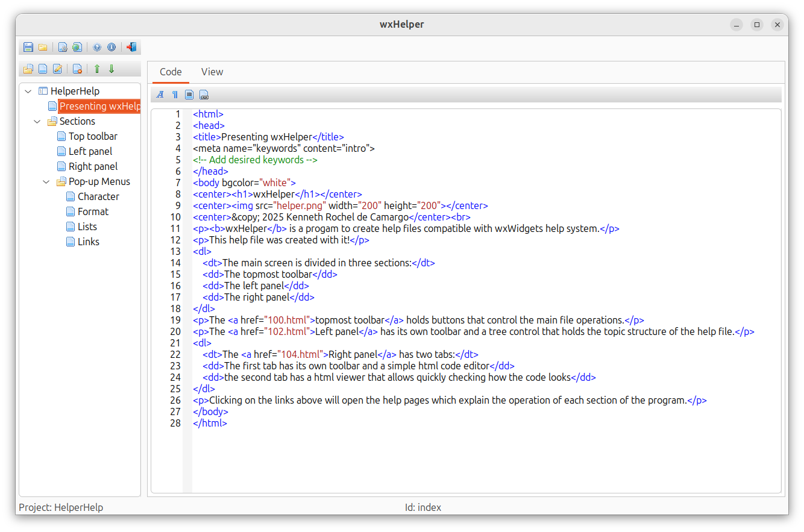Click the HelperHelp book icon in tree
804x532 pixels.
point(43,91)
